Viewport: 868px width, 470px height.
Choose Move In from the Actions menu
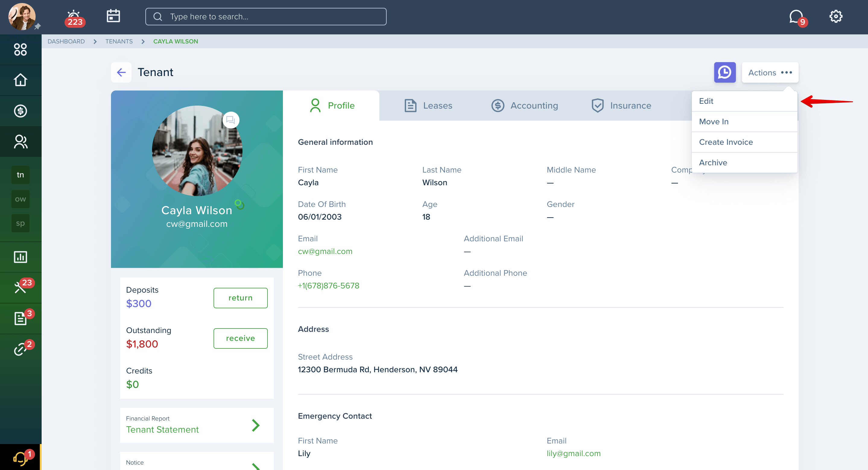(x=744, y=122)
